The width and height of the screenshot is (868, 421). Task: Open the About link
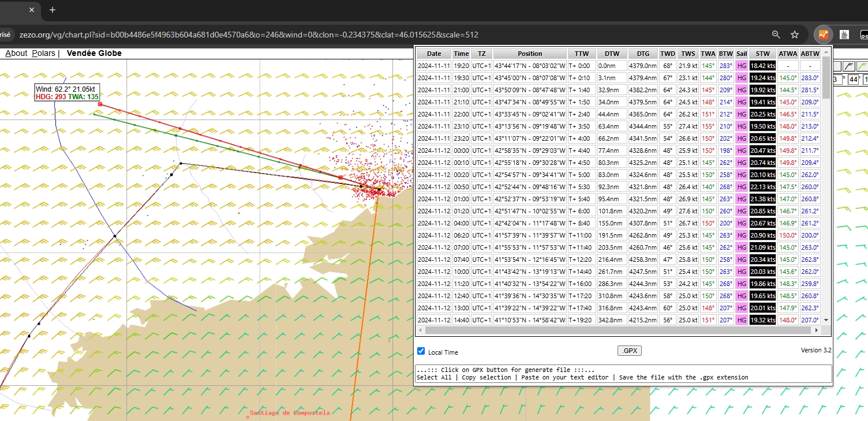pyautogui.click(x=16, y=54)
